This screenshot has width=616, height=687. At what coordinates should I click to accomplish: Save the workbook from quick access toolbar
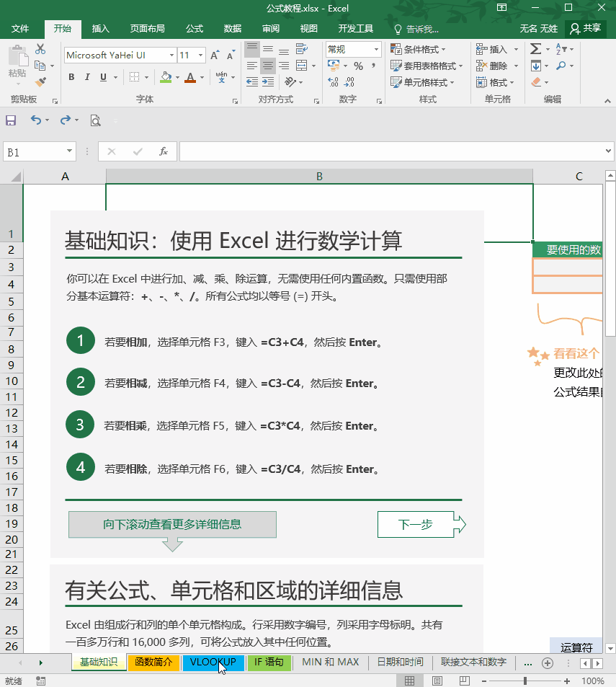[x=11, y=120]
